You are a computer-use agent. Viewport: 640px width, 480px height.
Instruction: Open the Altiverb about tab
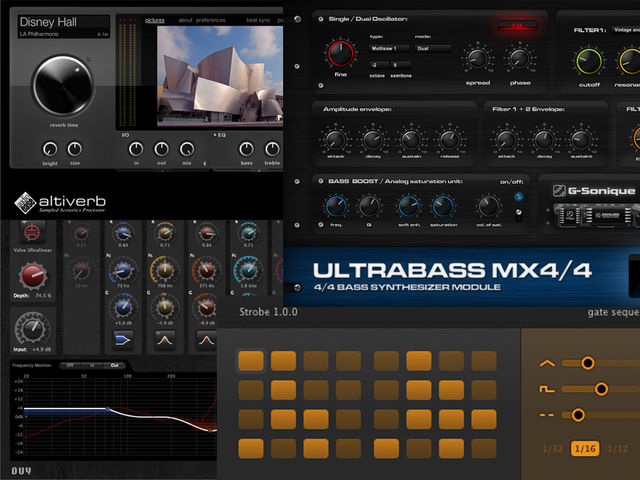click(185, 20)
